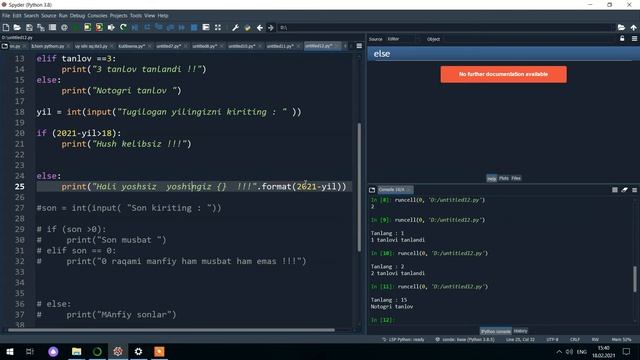
Task: Click the Fullscreen mode toolbar icon
Action: 218,27
